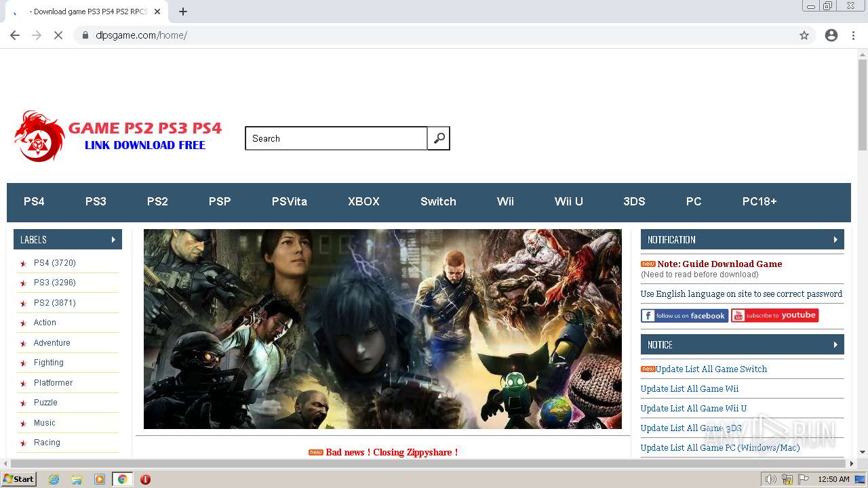This screenshot has width=868, height=488.
Task: Open the Chrome profile avatar menu
Action: (831, 35)
